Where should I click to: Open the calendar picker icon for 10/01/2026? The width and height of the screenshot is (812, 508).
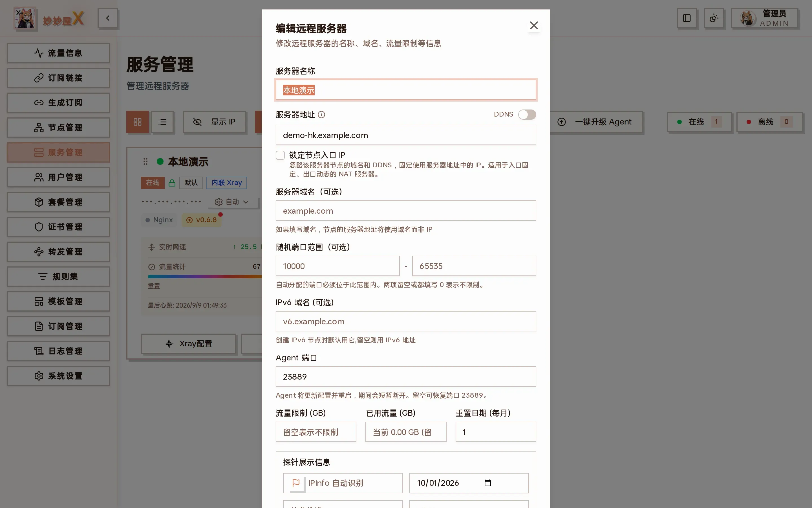pyautogui.click(x=487, y=483)
